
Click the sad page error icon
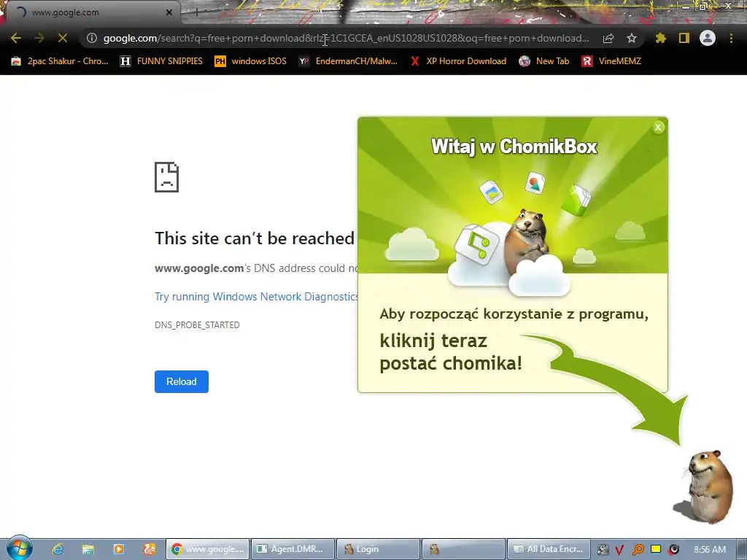pos(167,177)
